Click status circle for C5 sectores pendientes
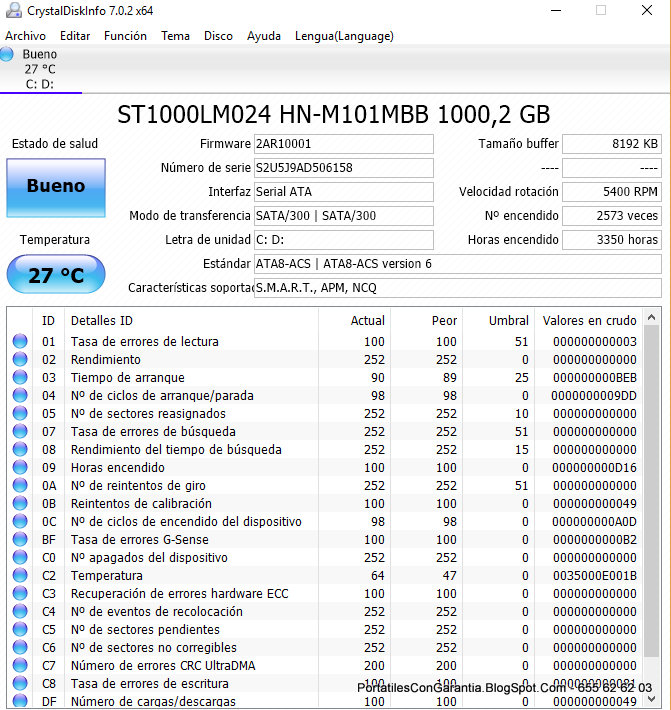 click(20, 629)
